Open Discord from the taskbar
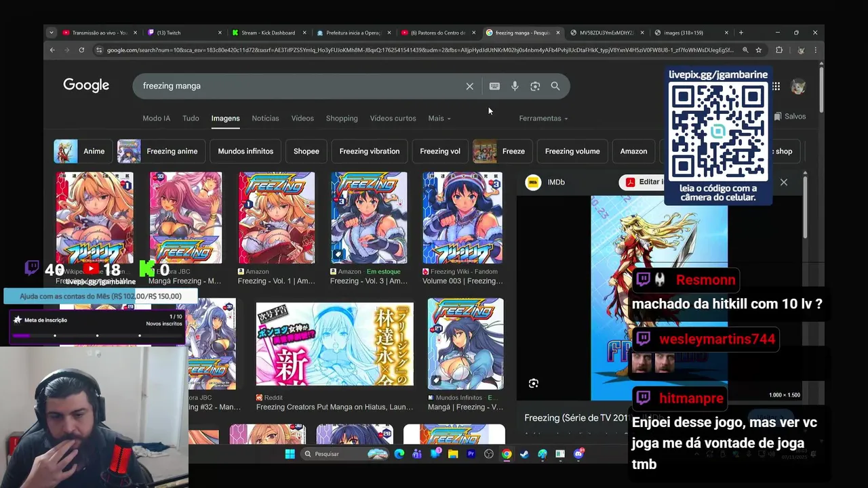This screenshot has width=868, height=488. click(x=578, y=454)
